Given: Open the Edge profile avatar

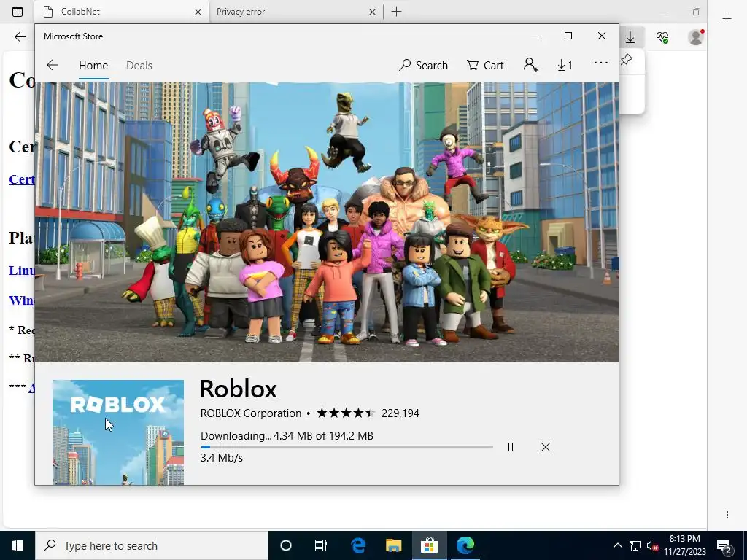Looking at the screenshot, I should (x=695, y=37).
